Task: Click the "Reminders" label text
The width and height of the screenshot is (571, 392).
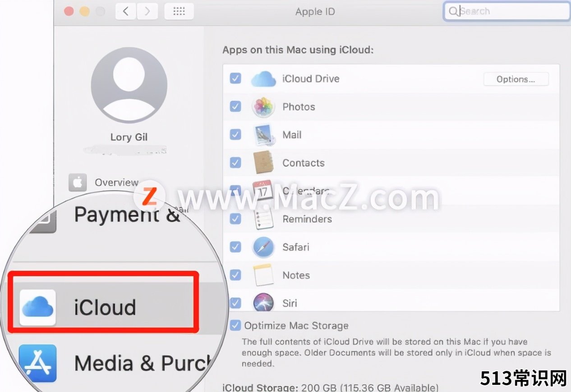Action: point(307,219)
